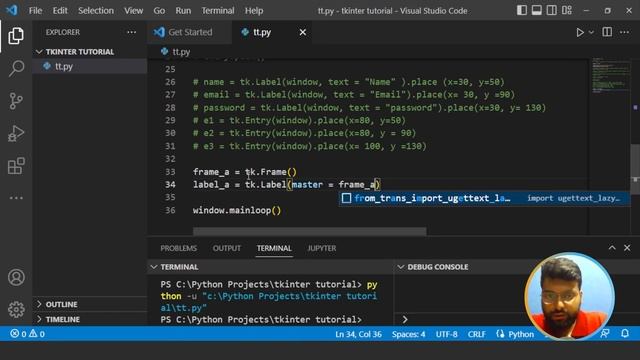Open the View menu
This screenshot has height=360, width=640.
click(x=133, y=11)
